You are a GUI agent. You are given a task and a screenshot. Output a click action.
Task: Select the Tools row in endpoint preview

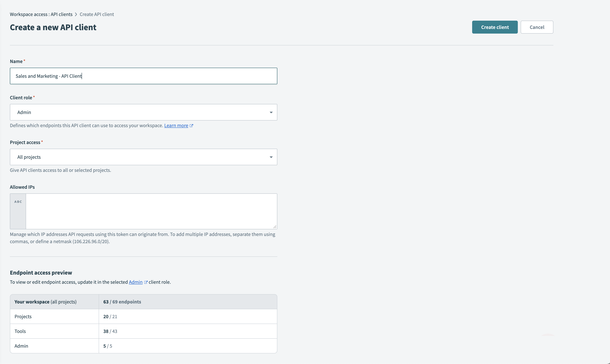coord(143,331)
